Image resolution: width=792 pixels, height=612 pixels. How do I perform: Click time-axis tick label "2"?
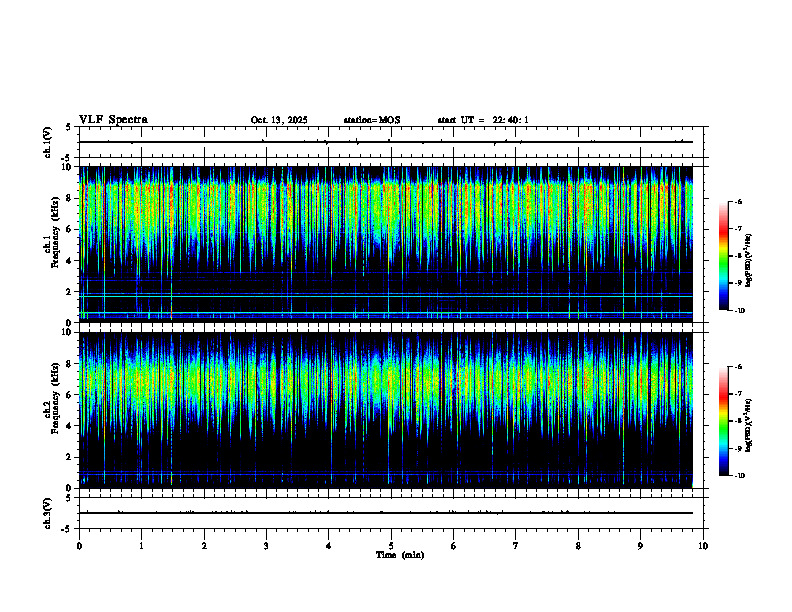[204, 546]
